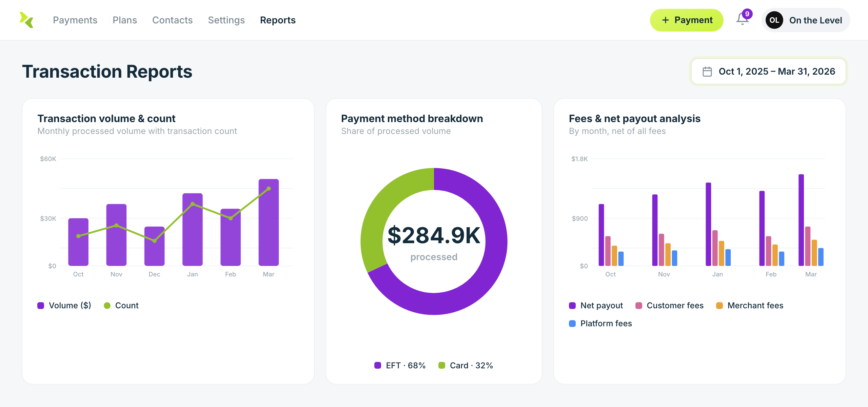Toggle the EFT · 68% legend entry

point(400,365)
